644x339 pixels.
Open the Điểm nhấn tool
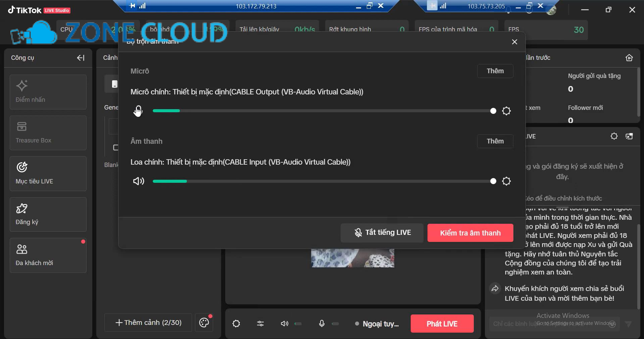[48, 92]
